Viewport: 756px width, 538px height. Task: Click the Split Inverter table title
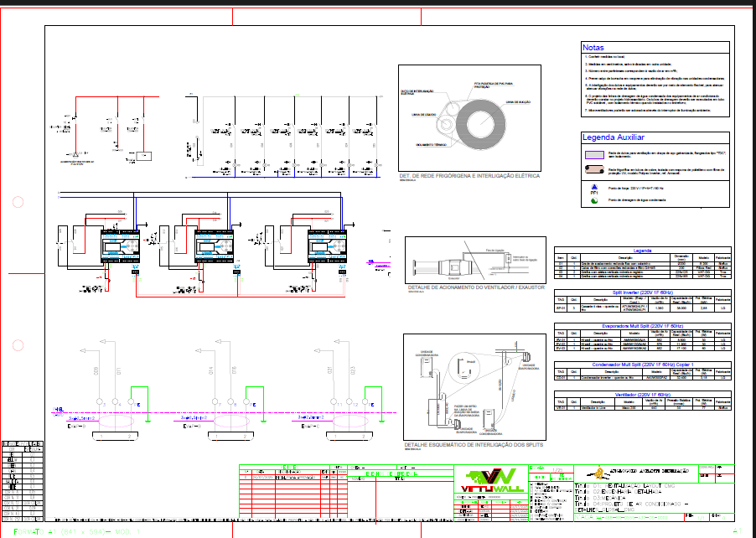pyautogui.click(x=642, y=292)
